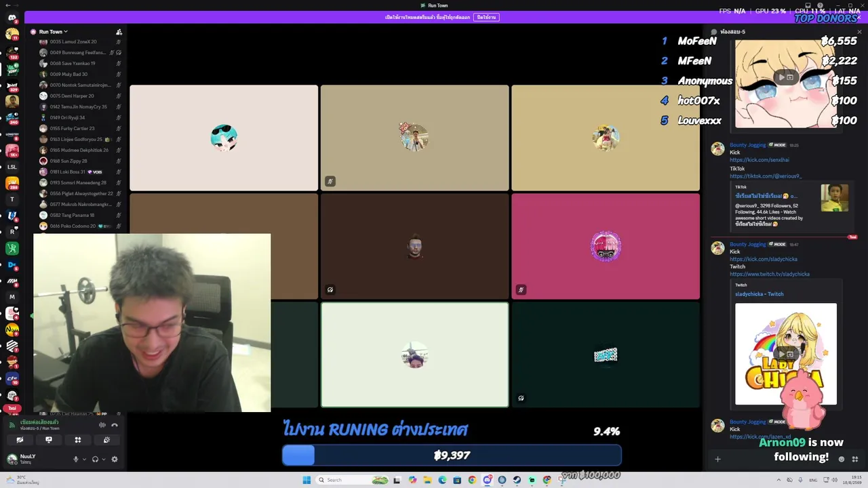Add attachment with chat plus button
Screen dimensions: 868x488
point(717,459)
